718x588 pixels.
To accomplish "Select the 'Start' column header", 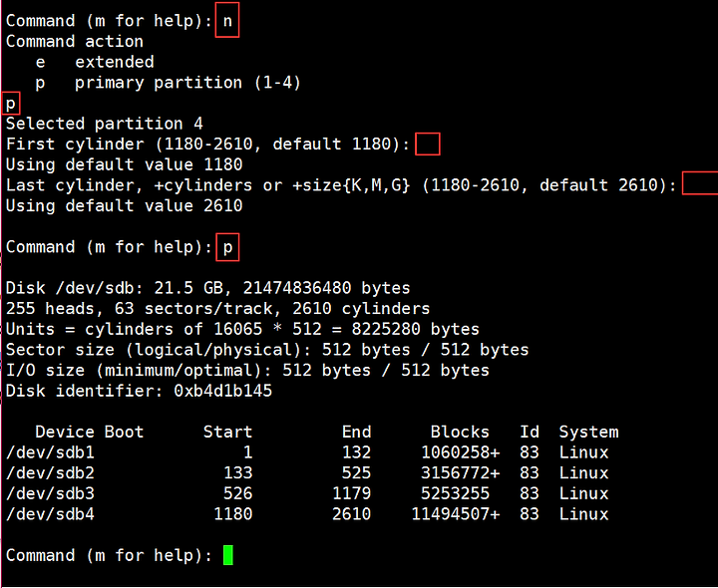I will tap(227, 432).
